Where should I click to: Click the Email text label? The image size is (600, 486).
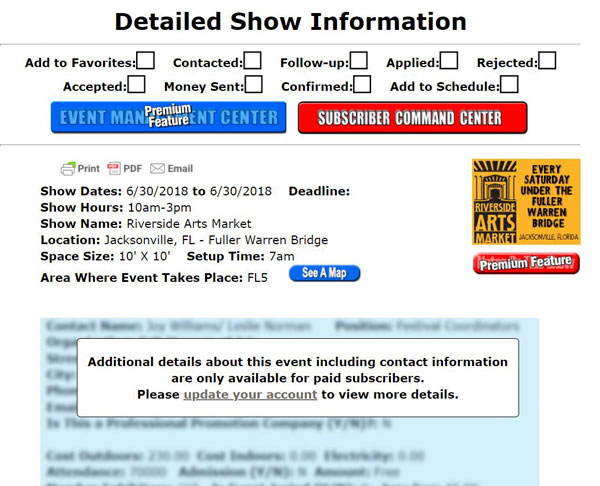point(180,168)
